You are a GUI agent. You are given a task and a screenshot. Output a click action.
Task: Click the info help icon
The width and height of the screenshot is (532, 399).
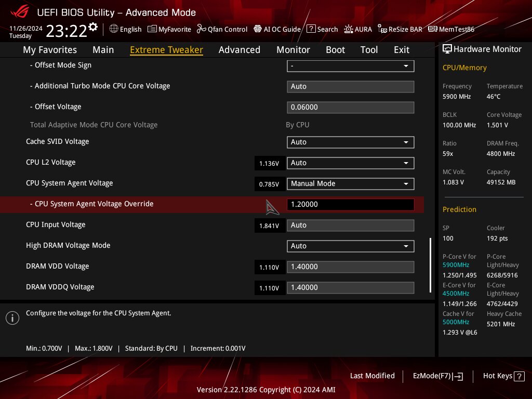coord(12,318)
